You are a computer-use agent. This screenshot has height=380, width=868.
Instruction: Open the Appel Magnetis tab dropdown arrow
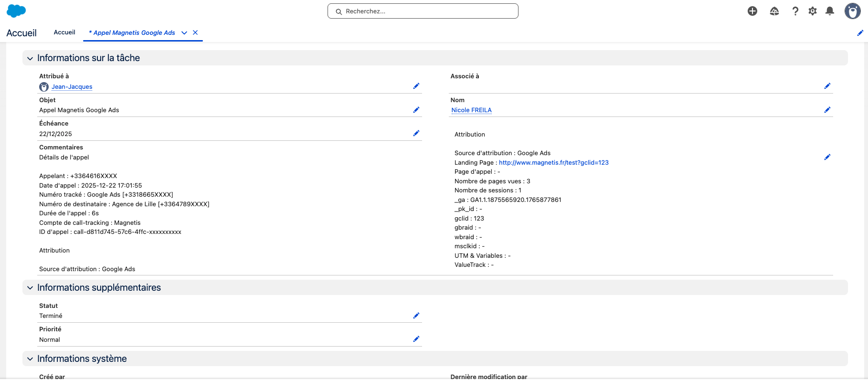point(184,33)
